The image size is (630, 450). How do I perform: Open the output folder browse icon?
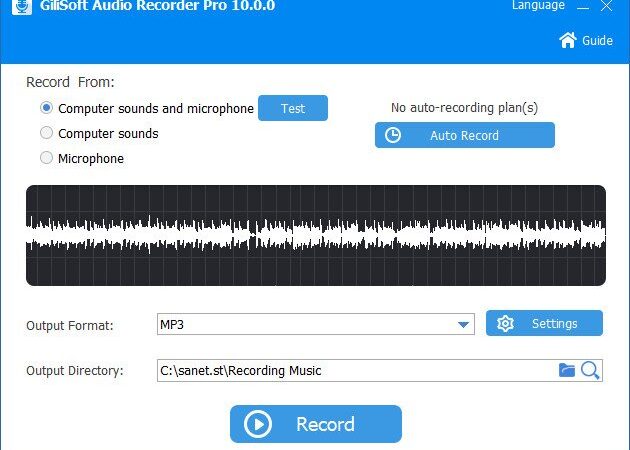[x=567, y=370]
